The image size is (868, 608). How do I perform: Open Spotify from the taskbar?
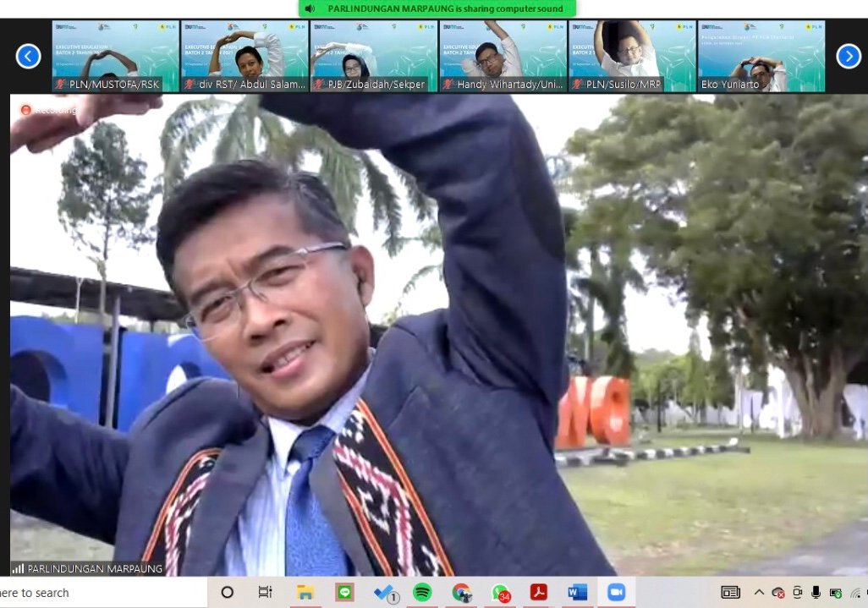pyautogui.click(x=422, y=593)
